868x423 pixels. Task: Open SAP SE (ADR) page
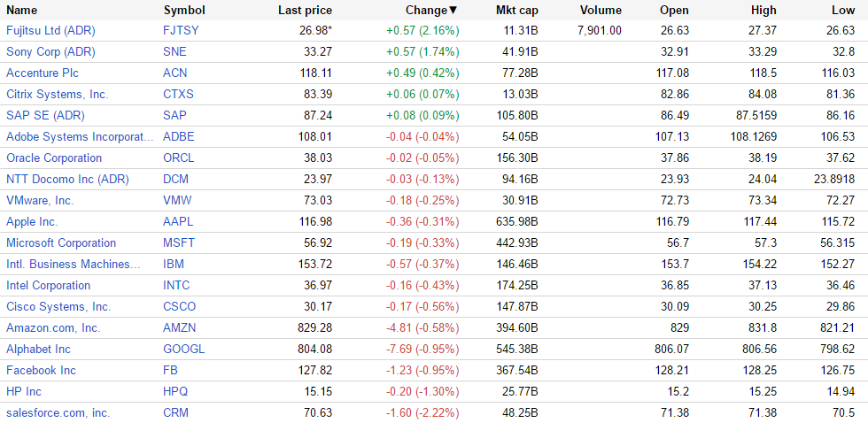coord(50,116)
